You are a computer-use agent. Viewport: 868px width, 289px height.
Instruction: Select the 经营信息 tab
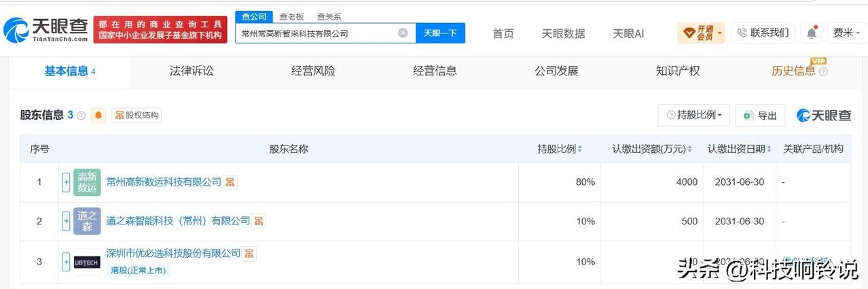pyautogui.click(x=435, y=71)
